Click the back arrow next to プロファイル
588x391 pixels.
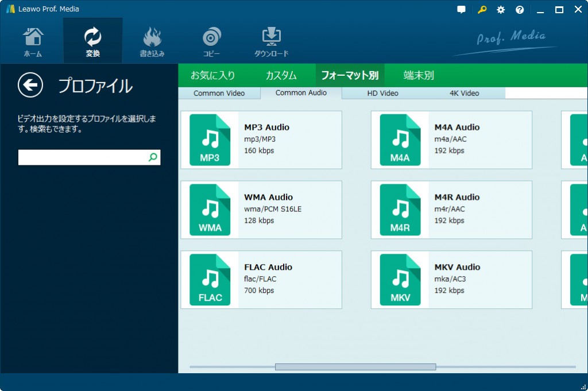(x=30, y=86)
